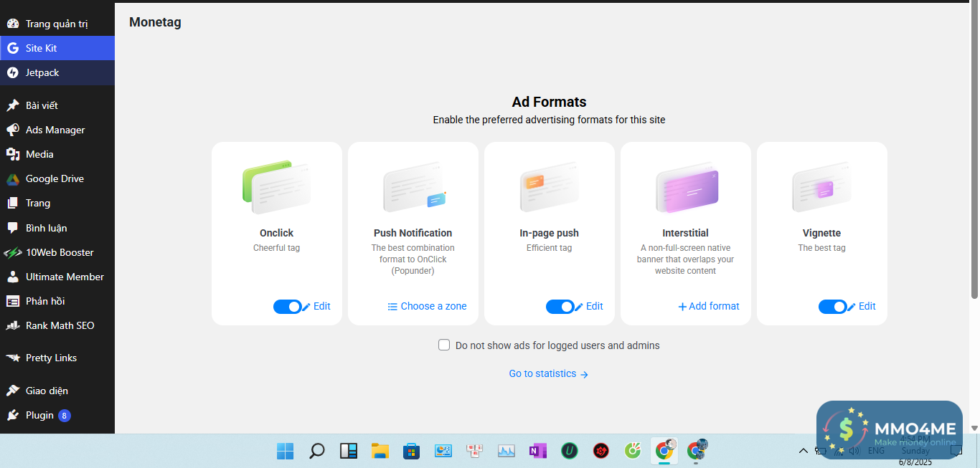
Task: Click the Push Notification card illustration
Action: click(414, 188)
